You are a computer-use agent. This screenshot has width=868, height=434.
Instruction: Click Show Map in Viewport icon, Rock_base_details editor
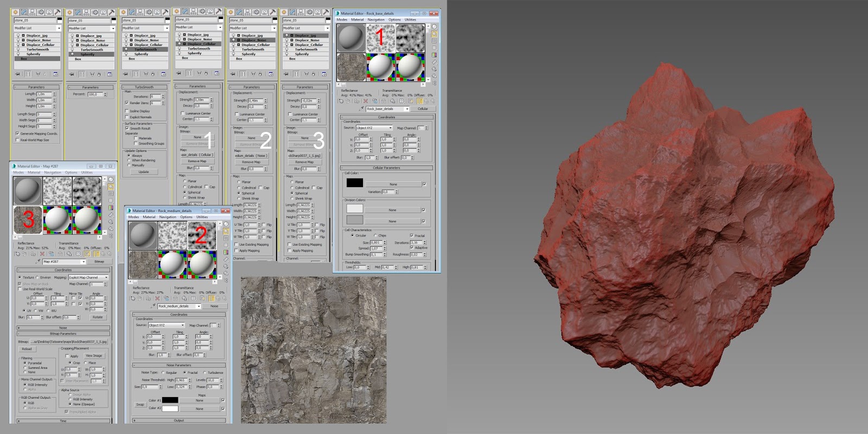coord(410,101)
